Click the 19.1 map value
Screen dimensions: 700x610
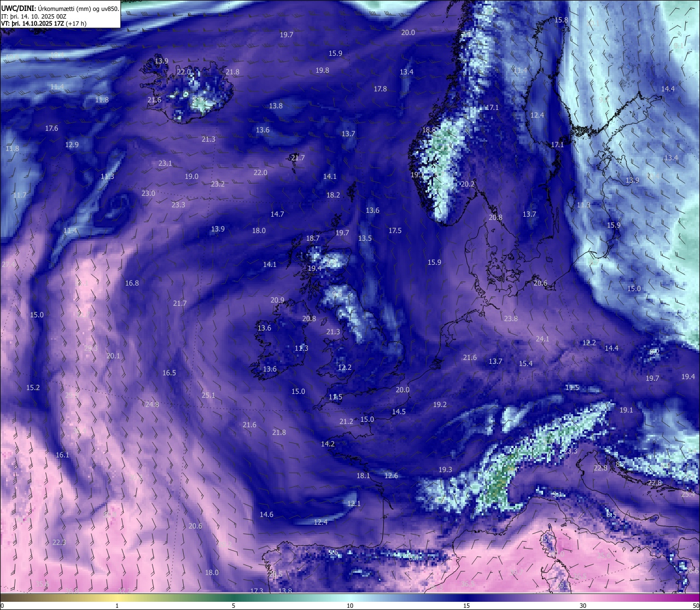click(626, 410)
